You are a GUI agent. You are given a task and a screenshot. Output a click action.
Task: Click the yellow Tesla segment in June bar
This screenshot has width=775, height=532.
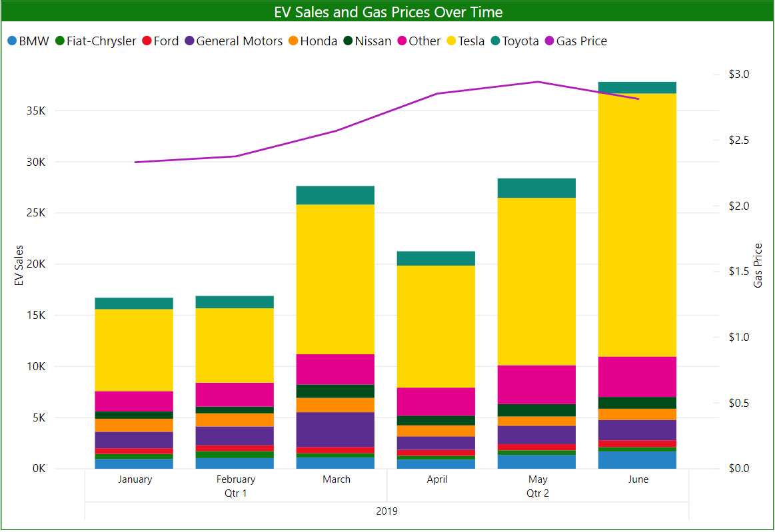638,225
